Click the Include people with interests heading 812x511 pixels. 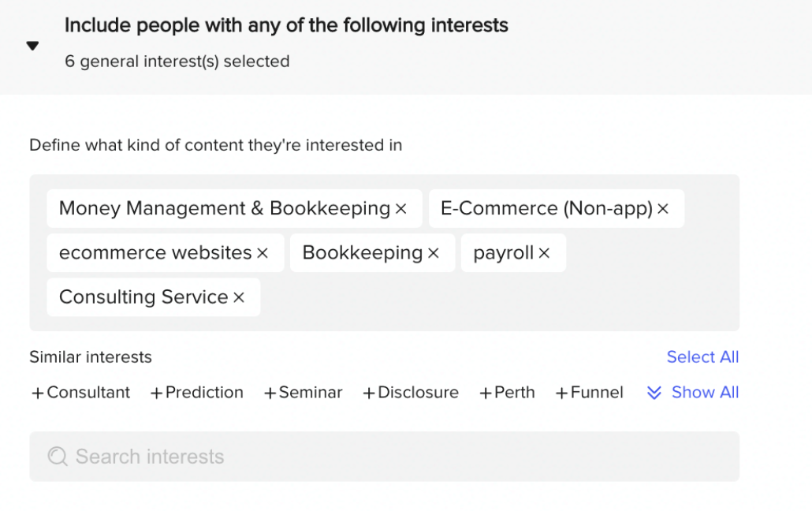[286, 25]
